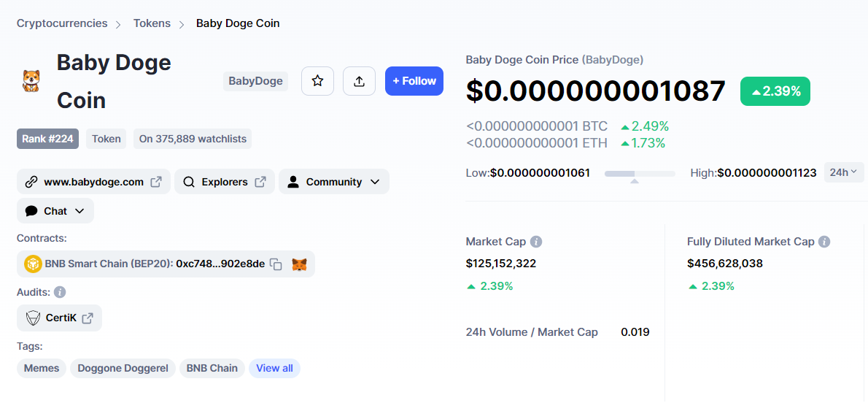Click On 375,889 watchlists badge
This screenshot has height=414, width=868.
193,139
